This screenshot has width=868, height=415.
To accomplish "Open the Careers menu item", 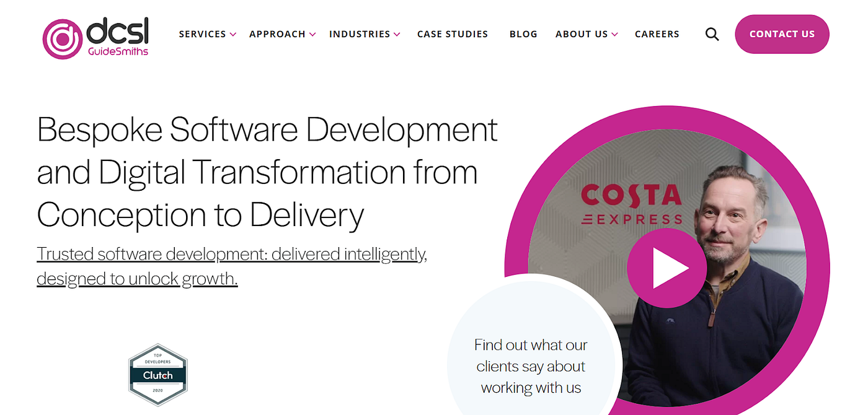I will point(657,34).
